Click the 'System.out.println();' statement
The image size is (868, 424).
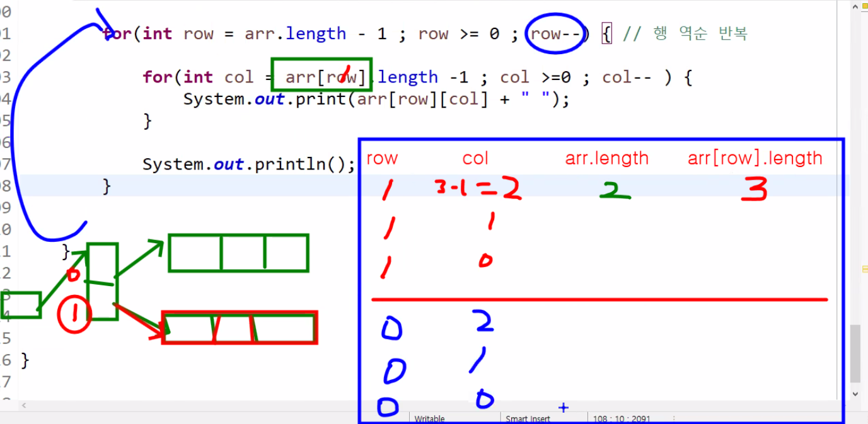[249, 164]
